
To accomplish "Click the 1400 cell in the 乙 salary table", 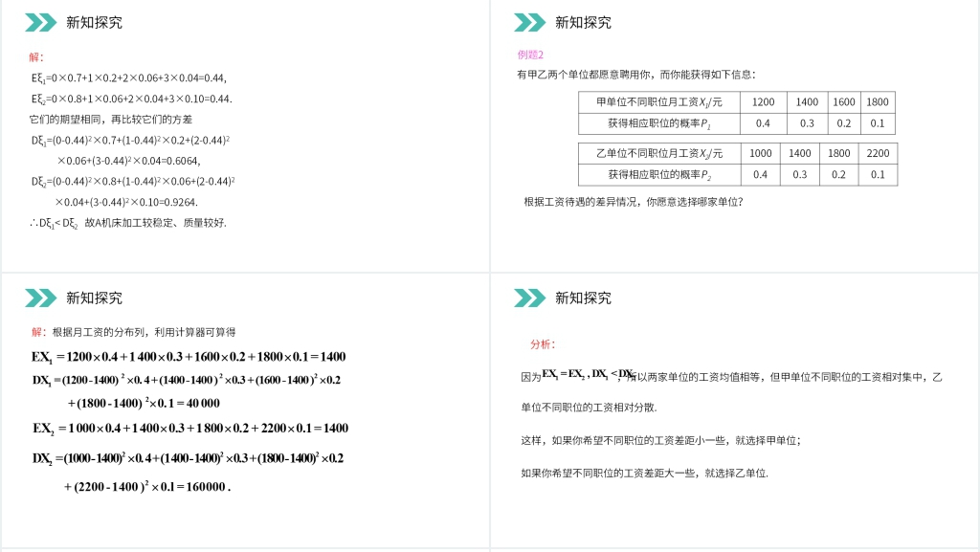I will [800, 154].
